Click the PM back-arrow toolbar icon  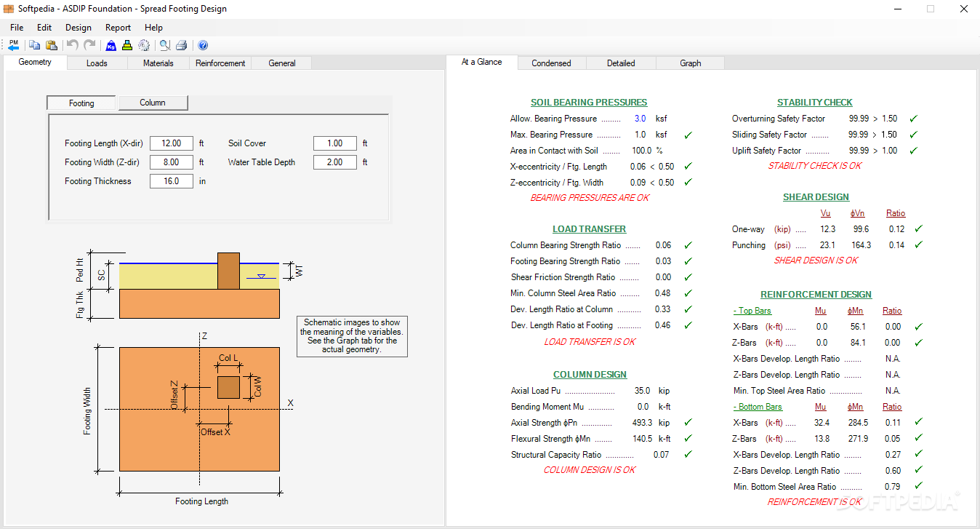(14, 45)
